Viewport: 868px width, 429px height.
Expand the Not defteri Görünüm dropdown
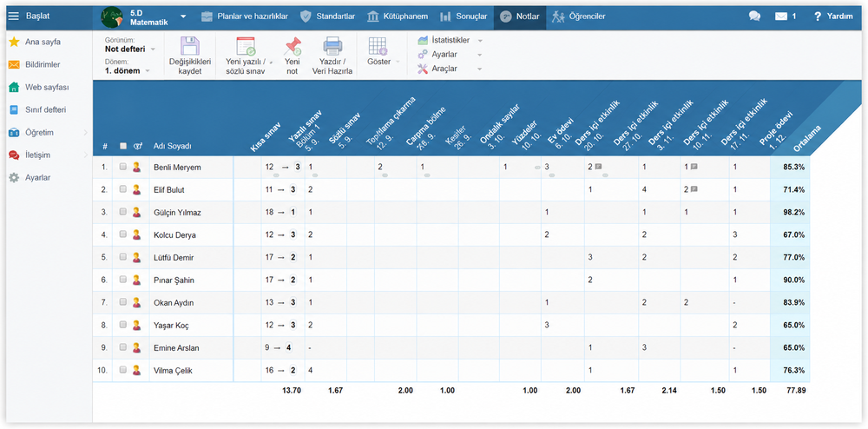tap(130, 49)
